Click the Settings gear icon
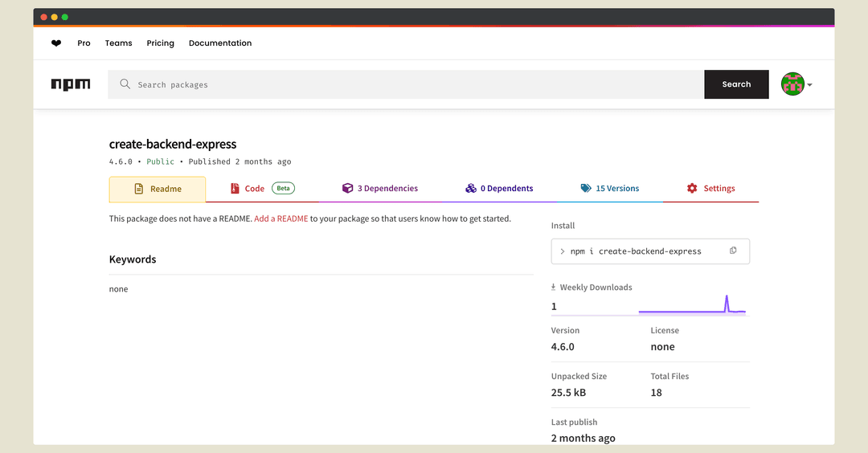 click(x=692, y=188)
